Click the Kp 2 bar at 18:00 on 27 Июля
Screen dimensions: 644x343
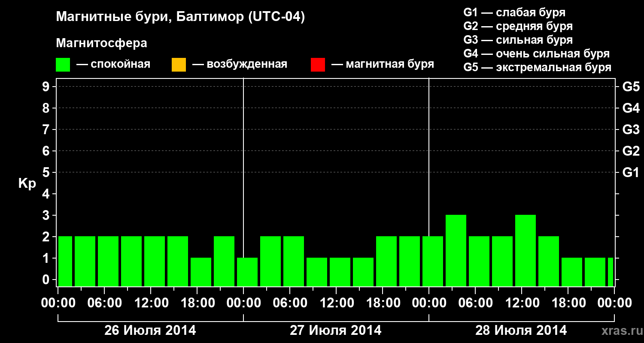click(x=386, y=262)
